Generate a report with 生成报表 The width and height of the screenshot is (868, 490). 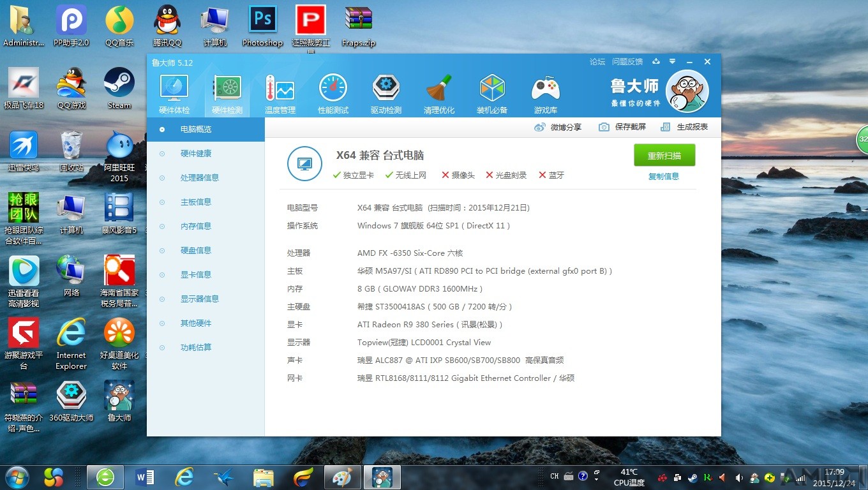point(684,127)
